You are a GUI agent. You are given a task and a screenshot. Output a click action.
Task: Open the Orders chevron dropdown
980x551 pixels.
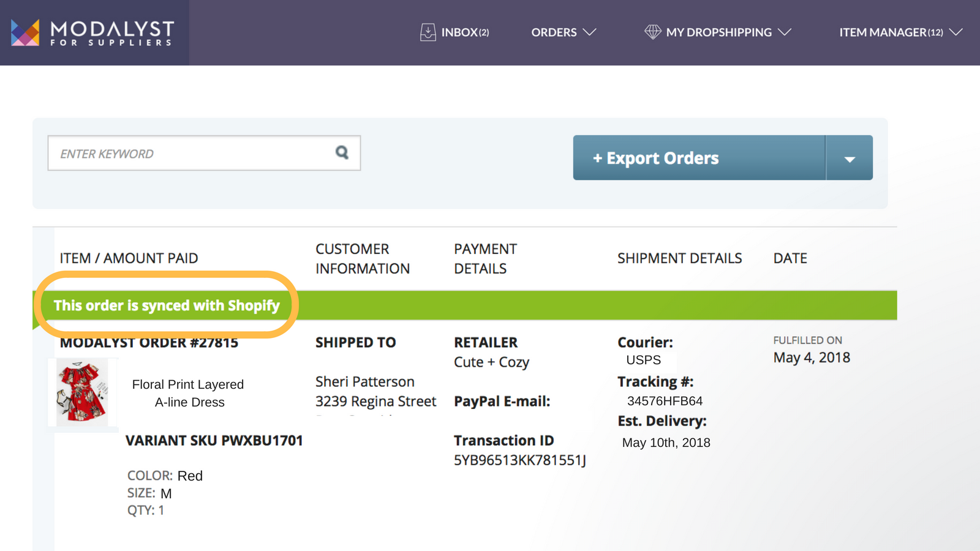tap(590, 32)
